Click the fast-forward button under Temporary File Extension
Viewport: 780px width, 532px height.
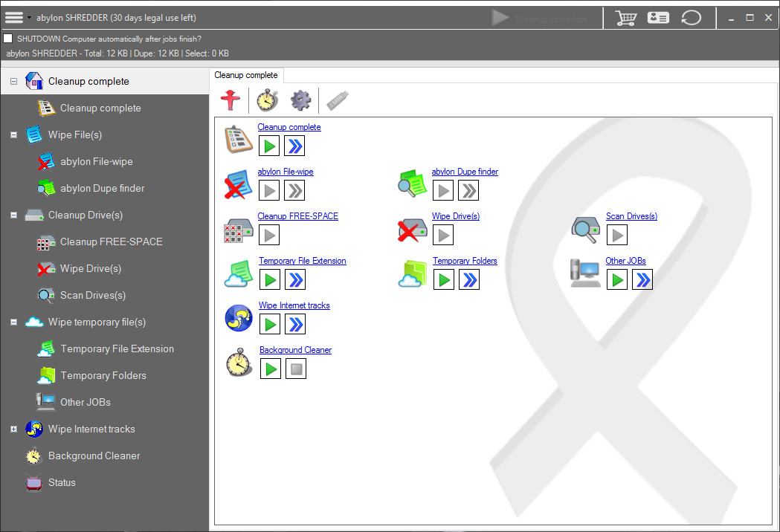coord(295,279)
